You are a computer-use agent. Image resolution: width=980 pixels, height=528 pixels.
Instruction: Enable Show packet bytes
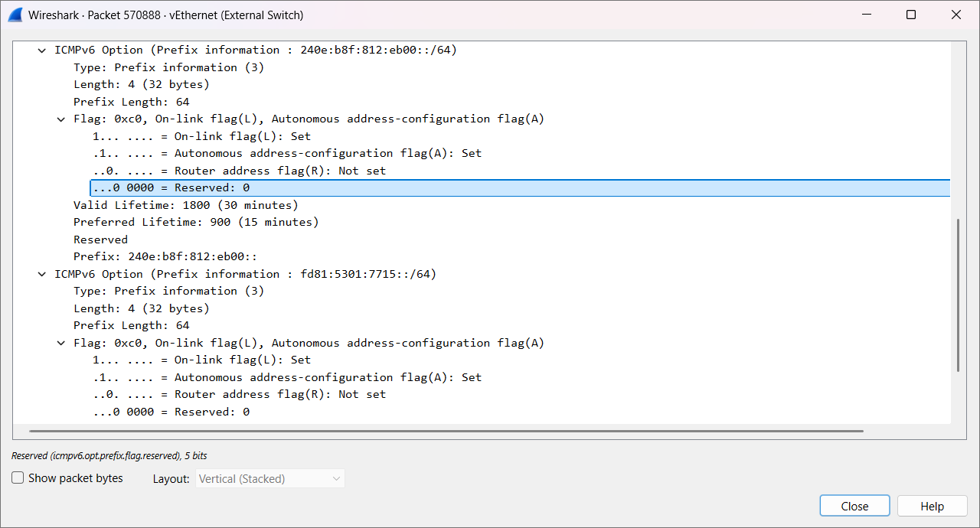pos(17,477)
